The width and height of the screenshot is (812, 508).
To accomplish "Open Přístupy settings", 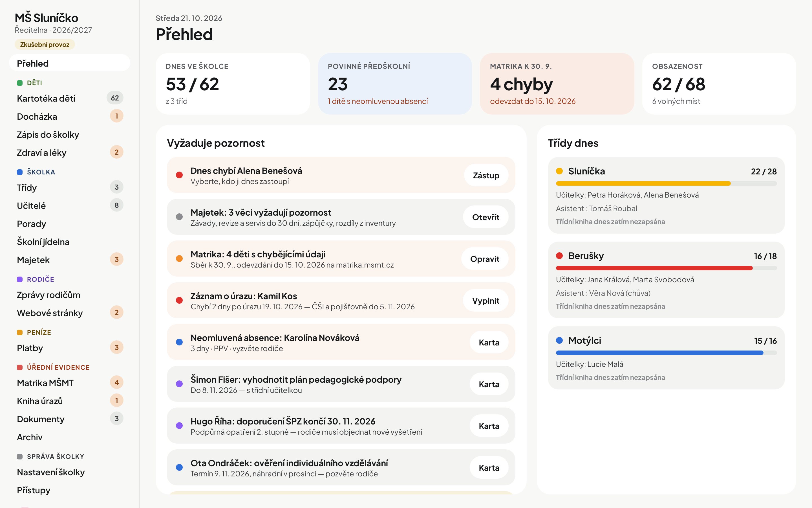I will point(69,490).
